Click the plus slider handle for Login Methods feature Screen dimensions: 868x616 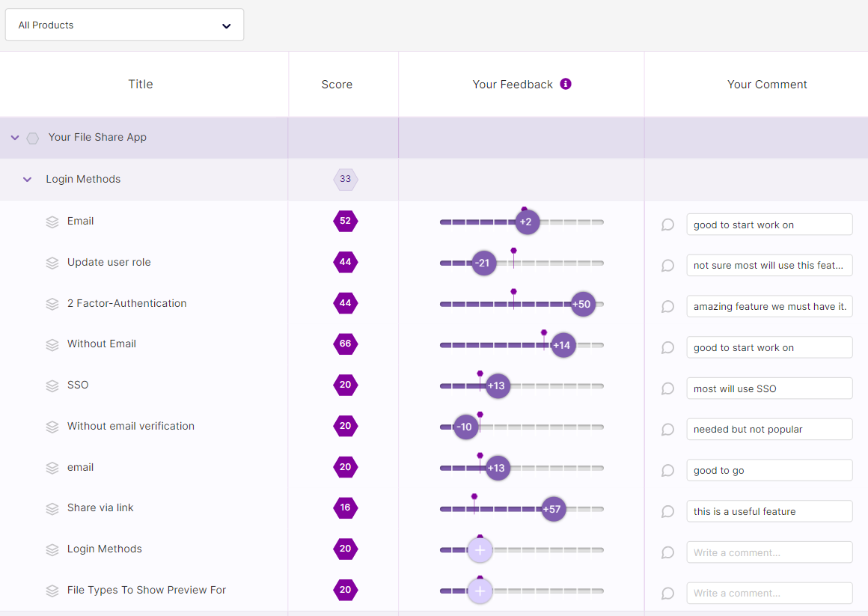coord(480,549)
